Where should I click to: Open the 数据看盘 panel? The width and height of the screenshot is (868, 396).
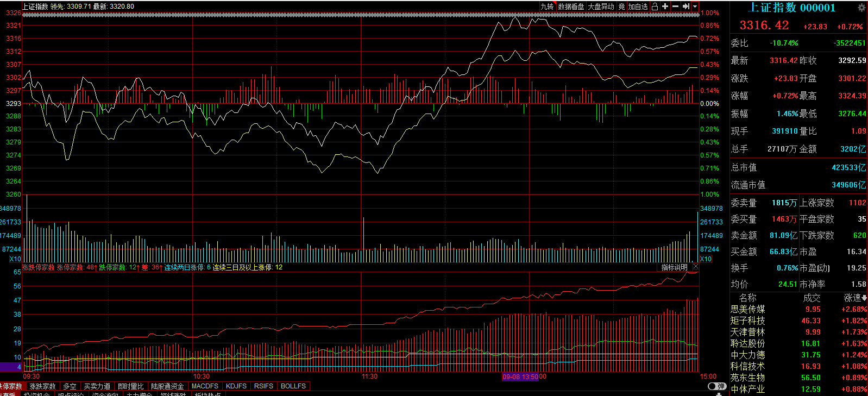571,7
